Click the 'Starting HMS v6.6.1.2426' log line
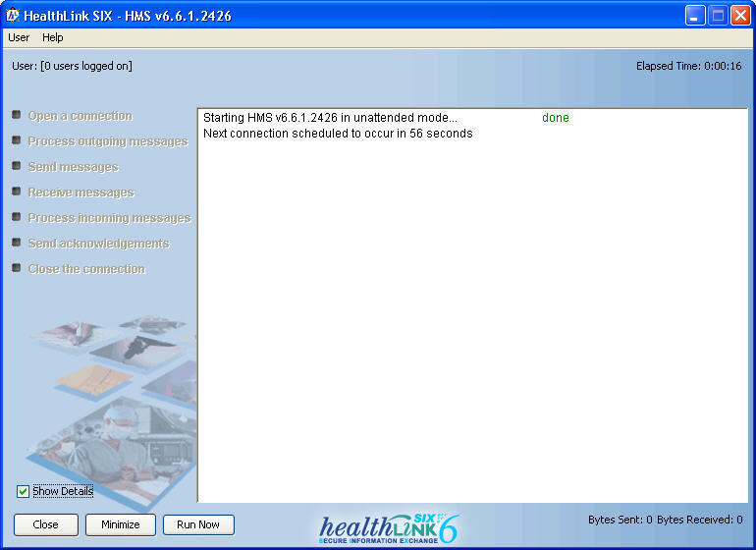756x550 pixels. 330,118
